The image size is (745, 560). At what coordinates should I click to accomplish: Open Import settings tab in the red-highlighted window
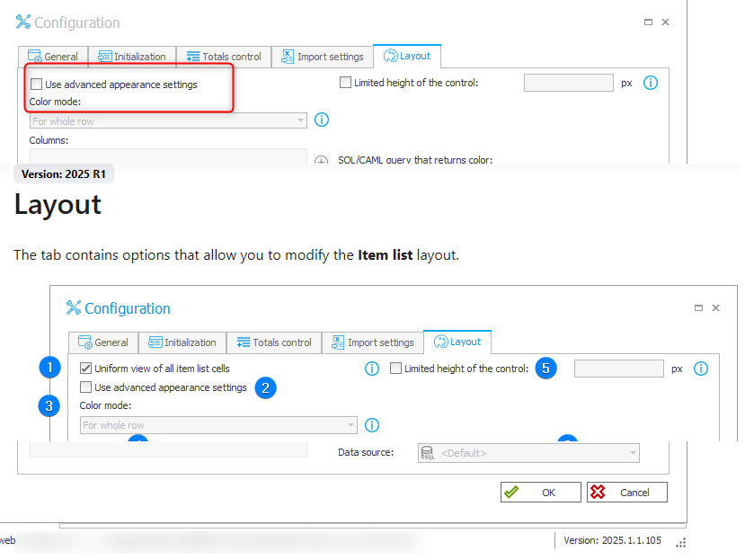tap(323, 57)
